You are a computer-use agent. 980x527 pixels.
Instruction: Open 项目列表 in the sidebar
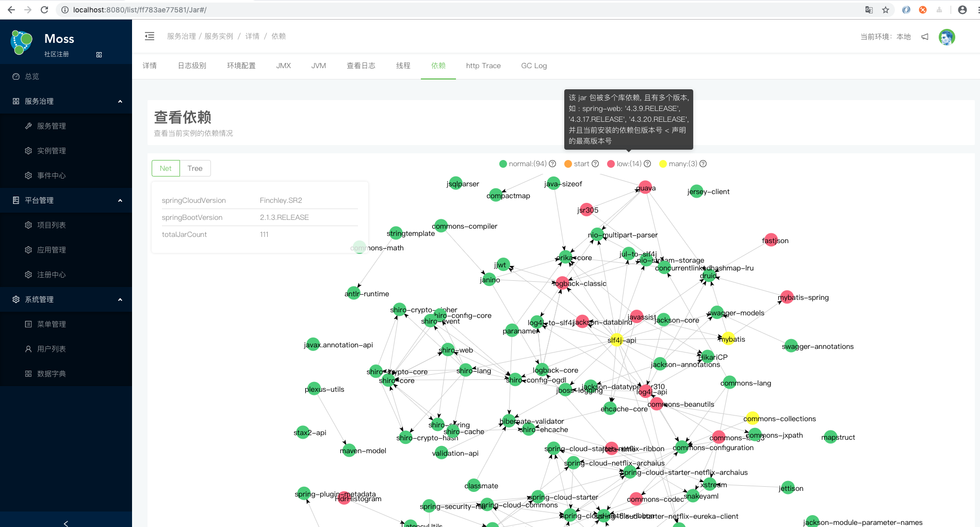coord(66,225)
